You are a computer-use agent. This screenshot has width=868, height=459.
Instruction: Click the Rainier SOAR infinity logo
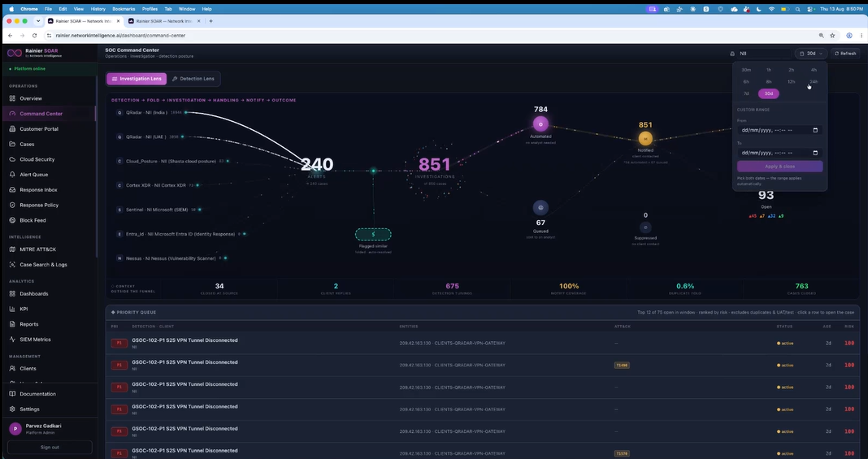click(15, 53)
